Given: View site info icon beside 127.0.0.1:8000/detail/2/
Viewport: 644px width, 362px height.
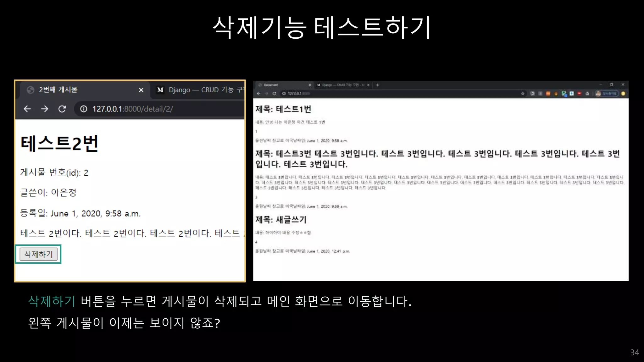Looking at the screenshot, I should (84, 109).
